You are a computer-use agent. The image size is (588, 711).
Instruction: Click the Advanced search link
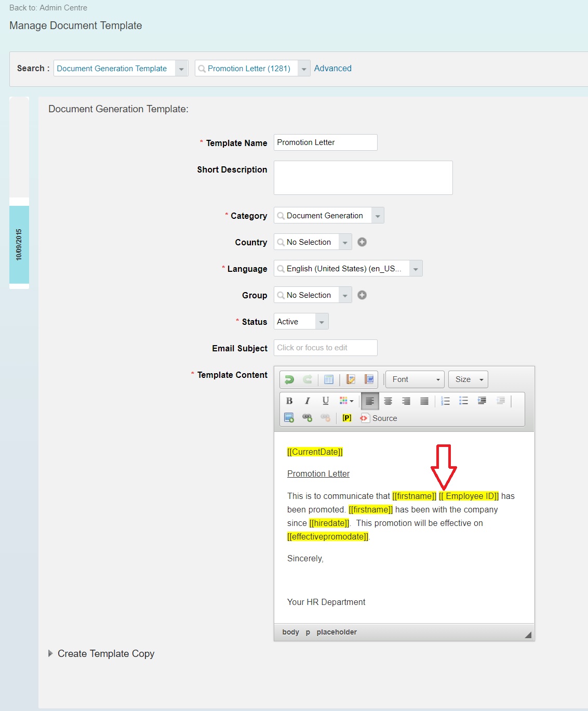pyautogui.click(x=333, y=68)
